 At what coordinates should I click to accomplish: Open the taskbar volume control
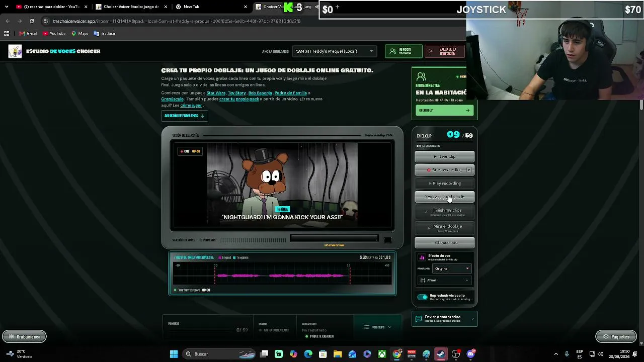coord(601,354)
